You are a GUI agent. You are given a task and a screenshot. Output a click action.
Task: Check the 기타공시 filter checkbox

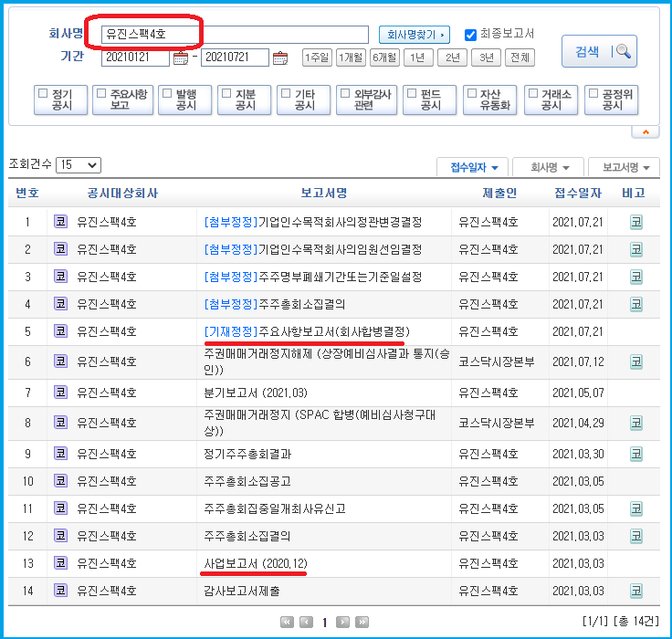(286, 93)
